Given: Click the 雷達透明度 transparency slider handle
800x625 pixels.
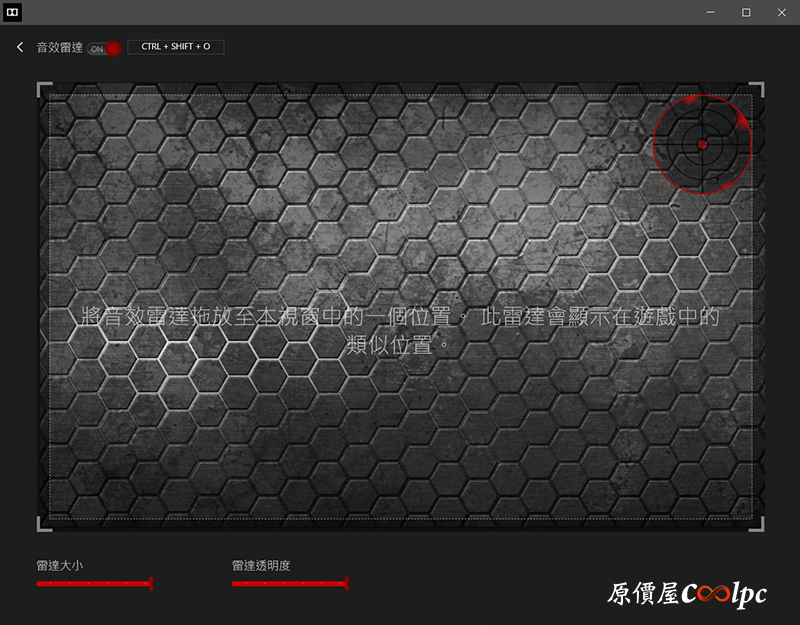Looking at the screenshot, I should point(346,583).
